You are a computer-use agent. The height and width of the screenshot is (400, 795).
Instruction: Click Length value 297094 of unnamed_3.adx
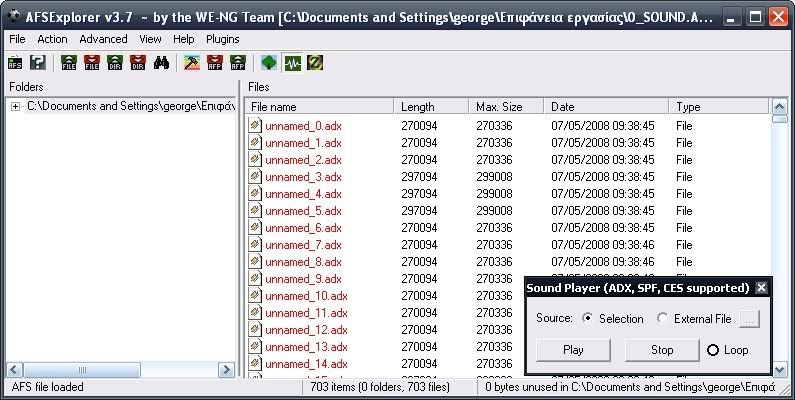tap(419, 177)
